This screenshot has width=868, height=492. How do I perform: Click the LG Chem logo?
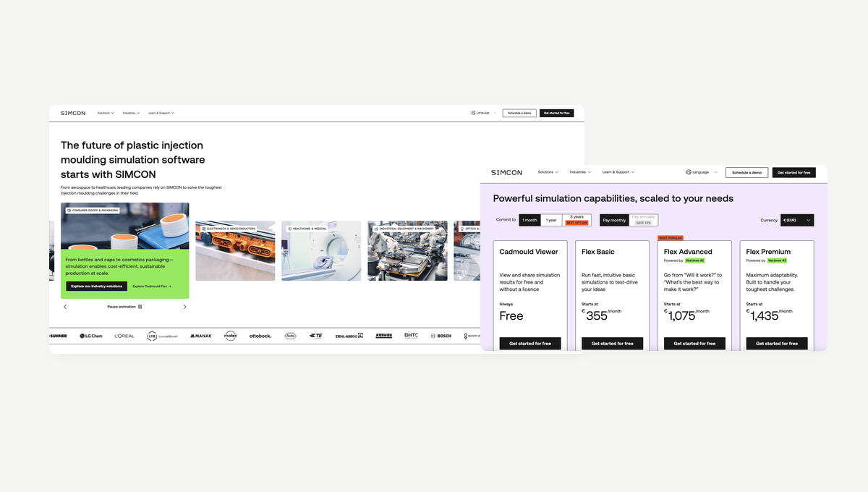click(91, 336)
